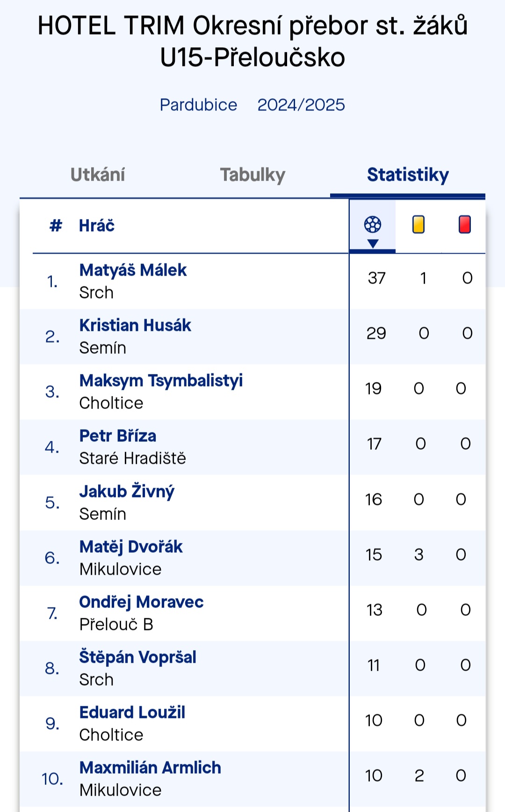
Task: Sort by red cards icon
Action: (465, 225)
